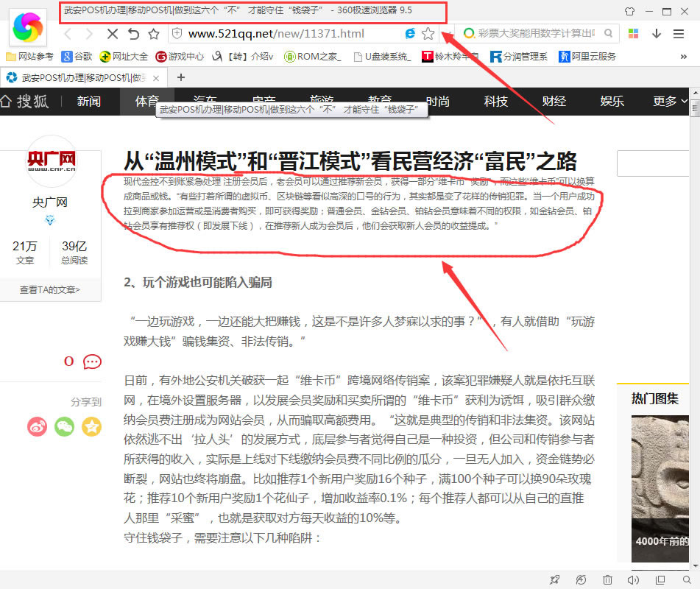Image resolution: width=700 pixels, height=589 pixels.
Task: Open downloads via the down-arrow icon
Action: tap(656, 33)
